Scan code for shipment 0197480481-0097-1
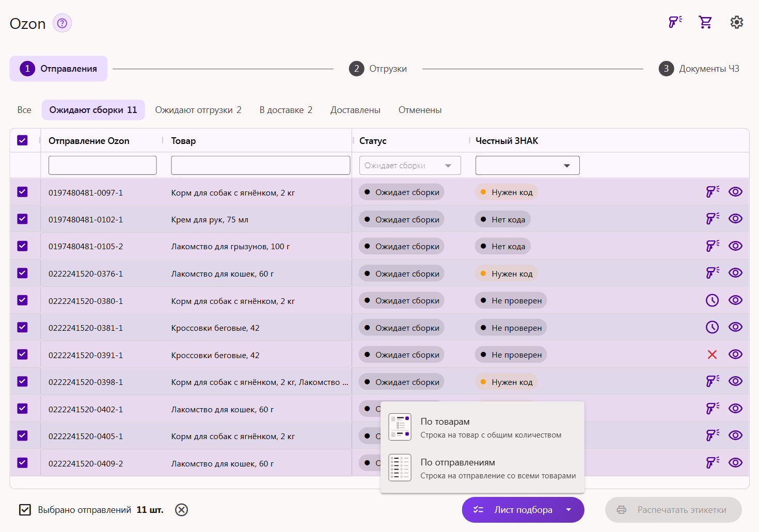This screenshot has width=759, height=532. pyautogui.click(x=713, y=192)
